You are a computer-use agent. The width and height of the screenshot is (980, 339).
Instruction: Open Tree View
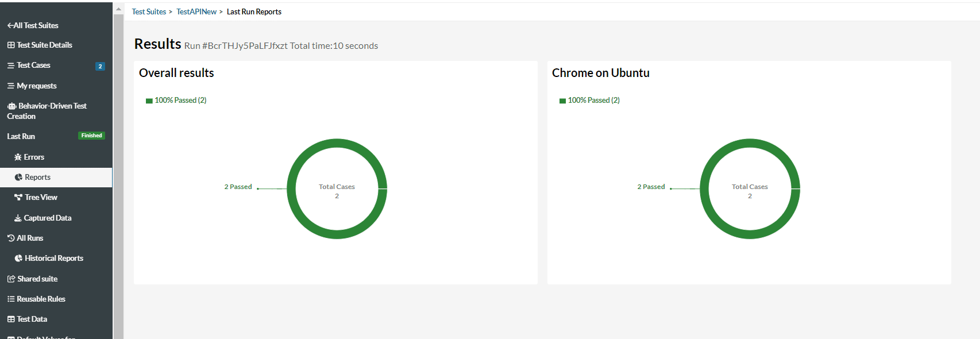[x=36, y=197]
